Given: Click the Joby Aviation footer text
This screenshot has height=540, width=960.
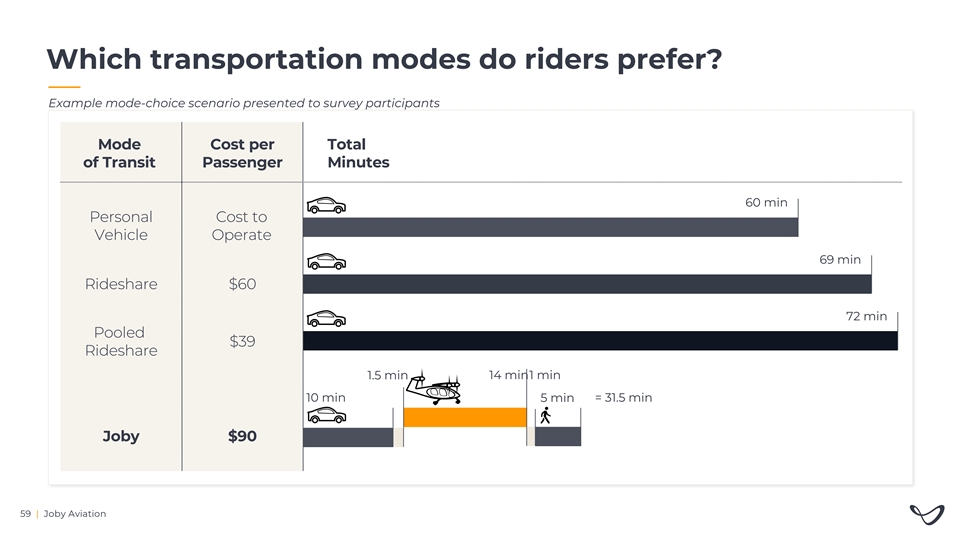Looking at the screenshot, I should tap(75, 514).
